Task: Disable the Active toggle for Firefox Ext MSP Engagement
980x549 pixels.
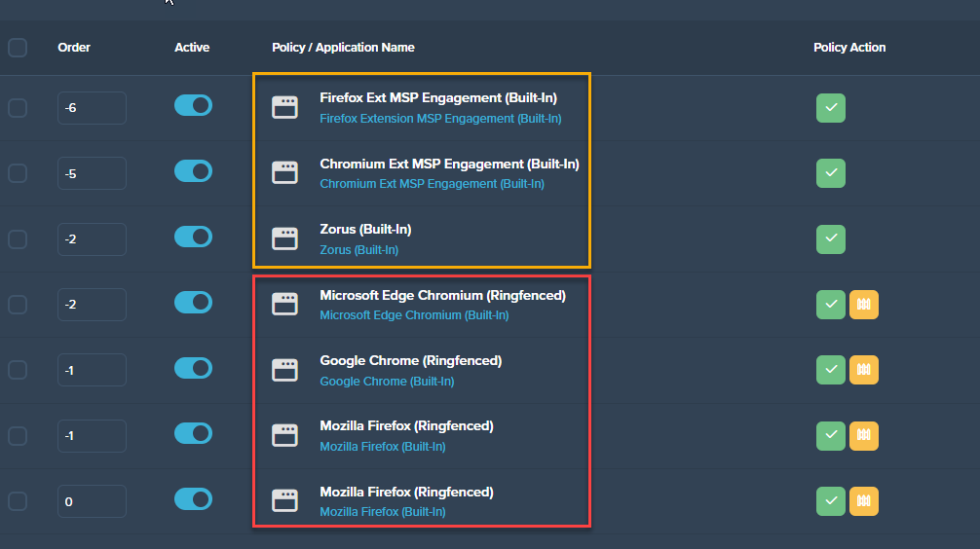Action: tap(193, 106)
